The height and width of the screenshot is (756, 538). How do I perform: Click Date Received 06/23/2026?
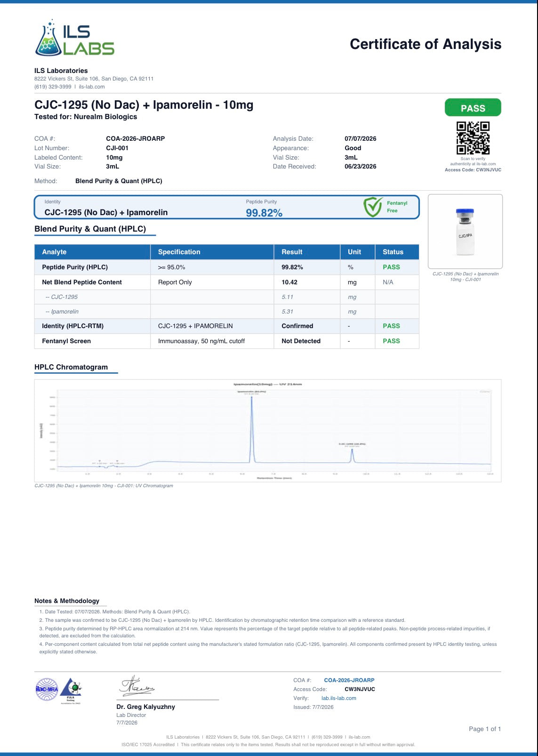pyautogui.click(x=361, y=166)
